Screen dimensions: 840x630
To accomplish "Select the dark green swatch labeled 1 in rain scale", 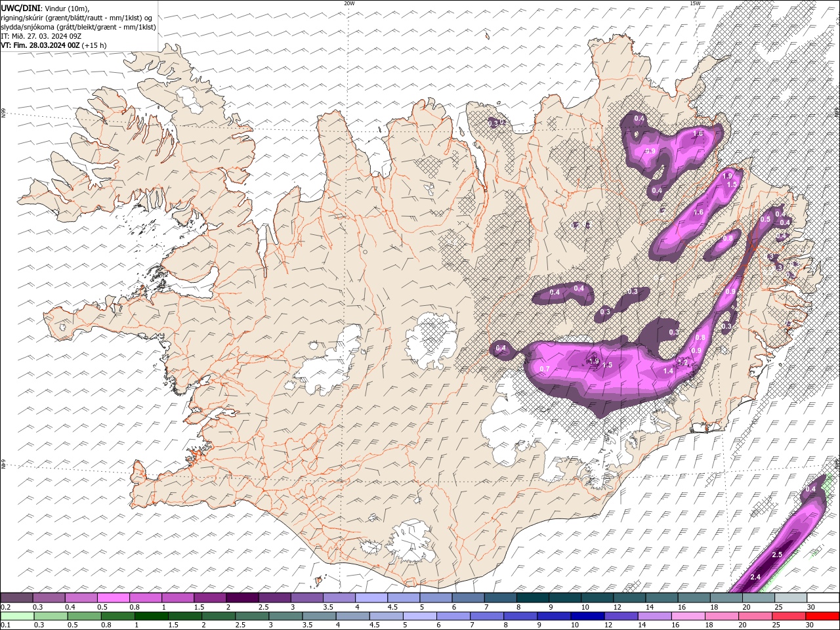I will (x=151, y=616).
